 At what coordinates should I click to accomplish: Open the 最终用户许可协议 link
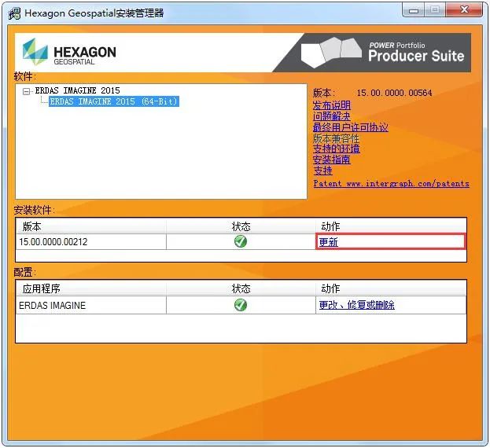pyautogui.click(x=350, y=127)
